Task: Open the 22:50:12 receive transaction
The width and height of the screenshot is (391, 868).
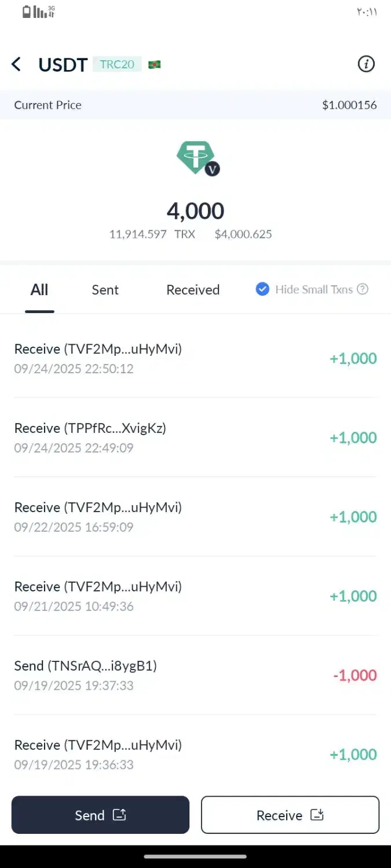Action: tap(195, 358)
